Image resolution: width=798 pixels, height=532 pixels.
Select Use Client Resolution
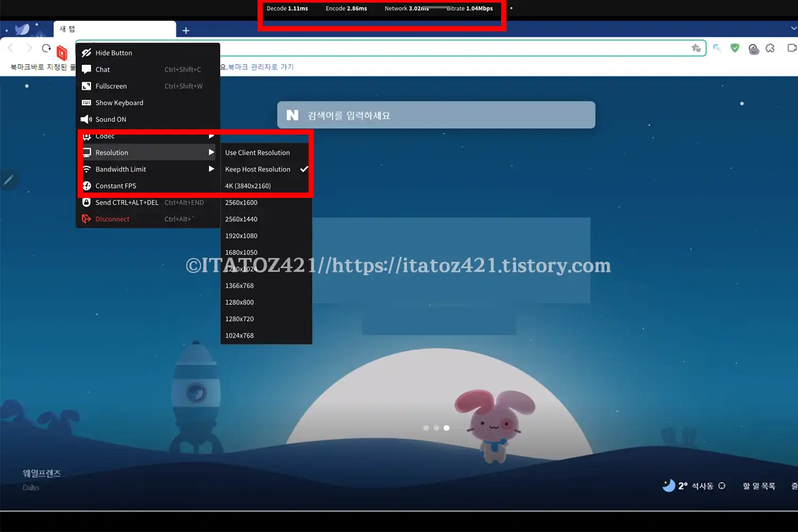click(266, 153)
